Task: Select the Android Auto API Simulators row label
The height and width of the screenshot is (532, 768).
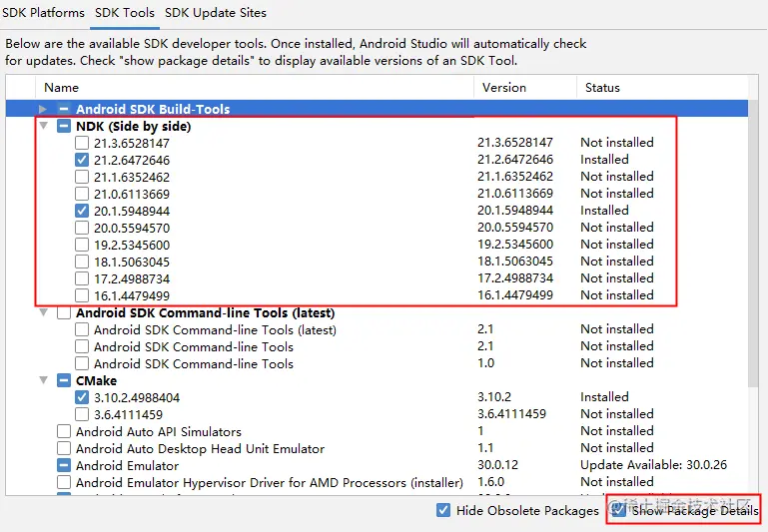Action: pyautogui.click(x=159, y=431)
